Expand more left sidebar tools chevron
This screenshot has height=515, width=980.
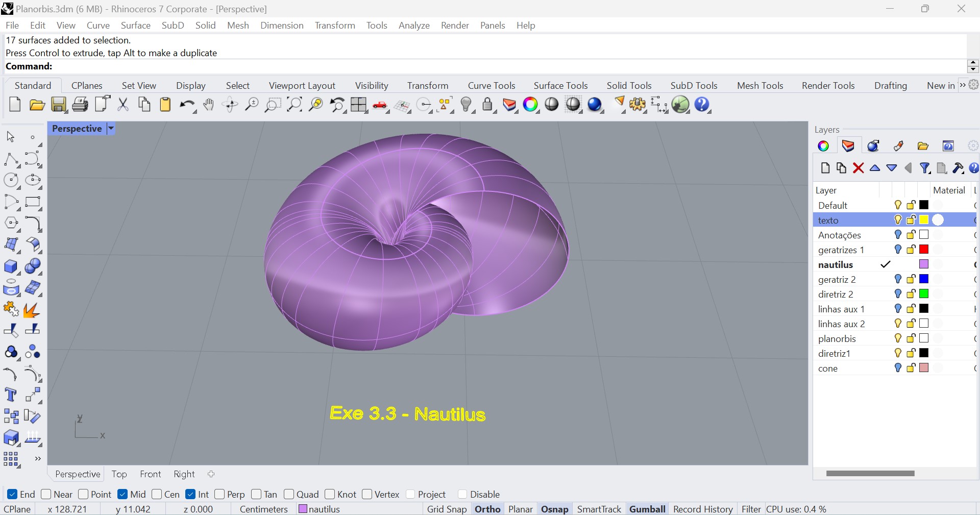pyautogui.click(x=38, y=459)
